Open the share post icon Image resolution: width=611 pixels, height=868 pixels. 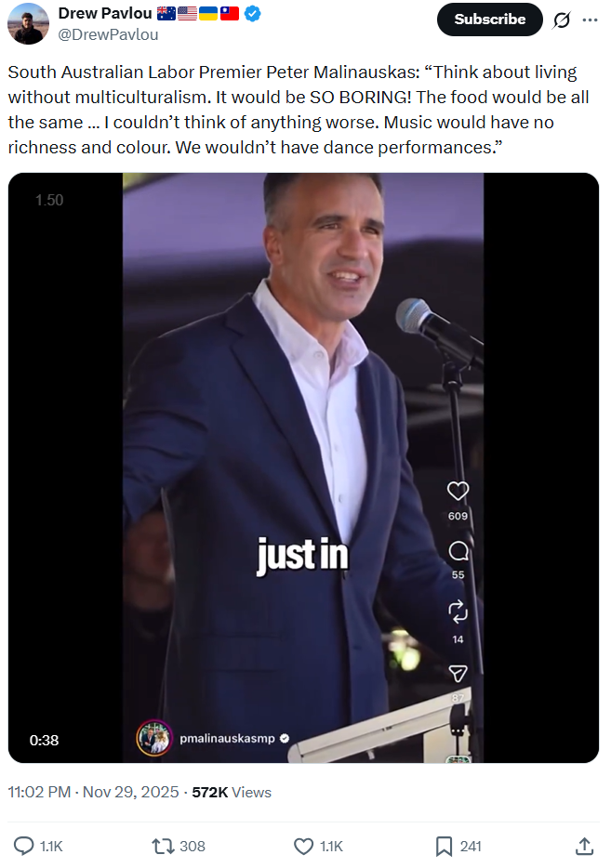[x=584, y=846]
